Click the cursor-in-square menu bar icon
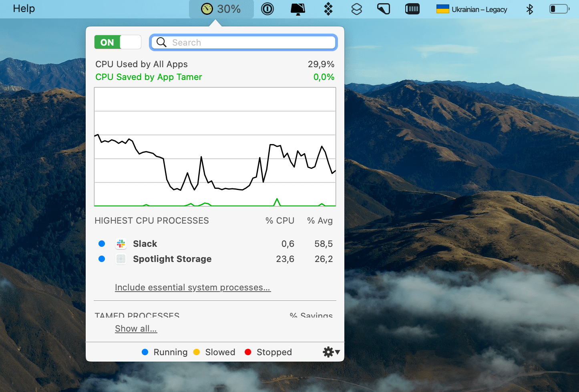This screenshot has width=579, height=392. click(384, 9)
